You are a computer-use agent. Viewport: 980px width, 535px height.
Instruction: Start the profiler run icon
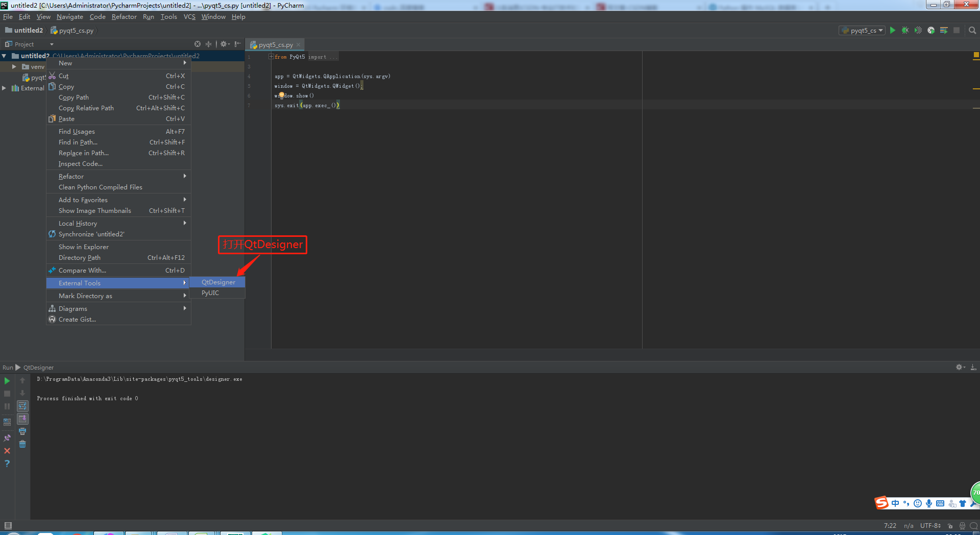click(x=931, y=31)
